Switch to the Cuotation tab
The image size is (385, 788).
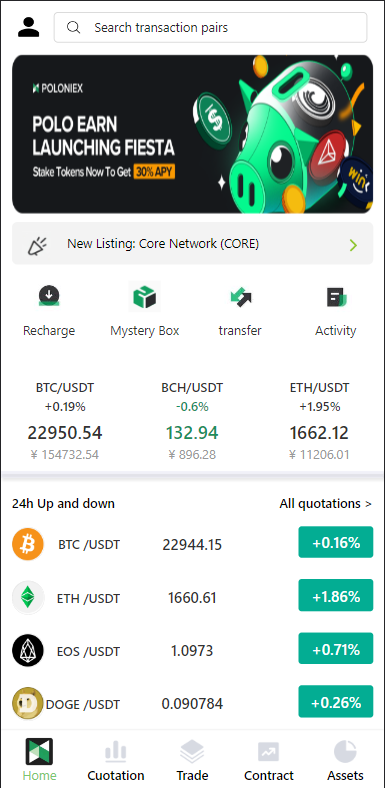[x=116, y=761]
